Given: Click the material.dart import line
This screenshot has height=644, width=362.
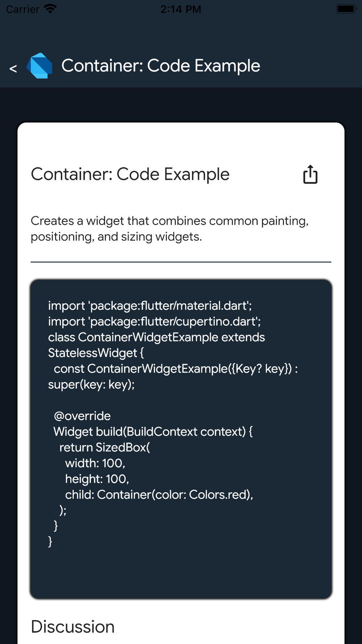Looking at the screenshot, I should [150, 306].
